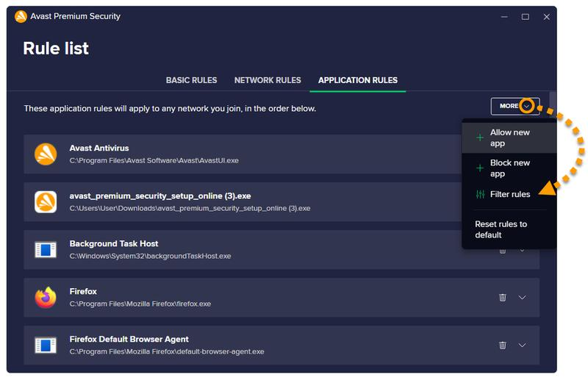
Task: Click the AvastUI.exe file path text
Action: (x=154, y=160)
